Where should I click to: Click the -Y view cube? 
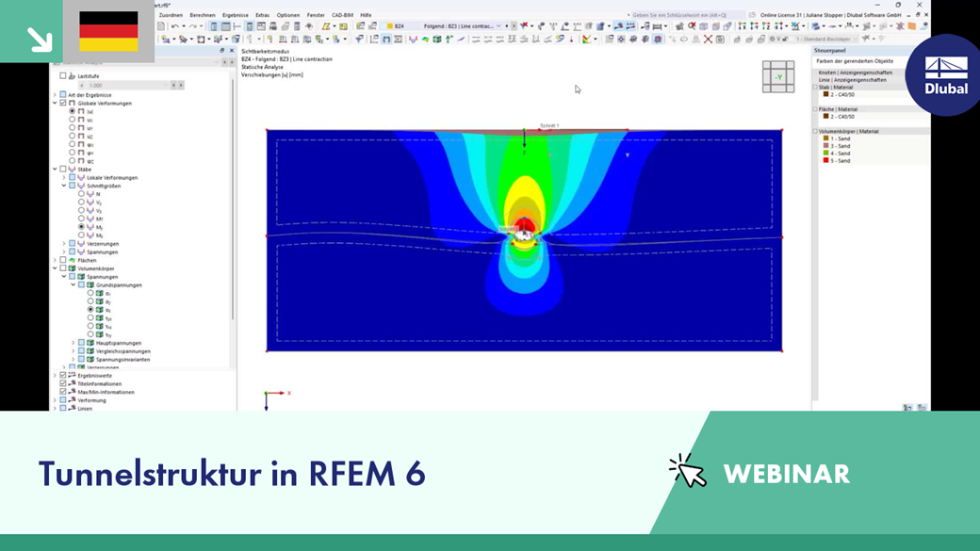pyautogui.click(x=778, y=77)
